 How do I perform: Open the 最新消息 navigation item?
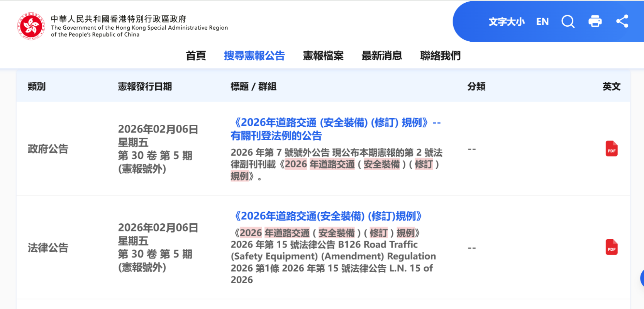click(381, 56)
